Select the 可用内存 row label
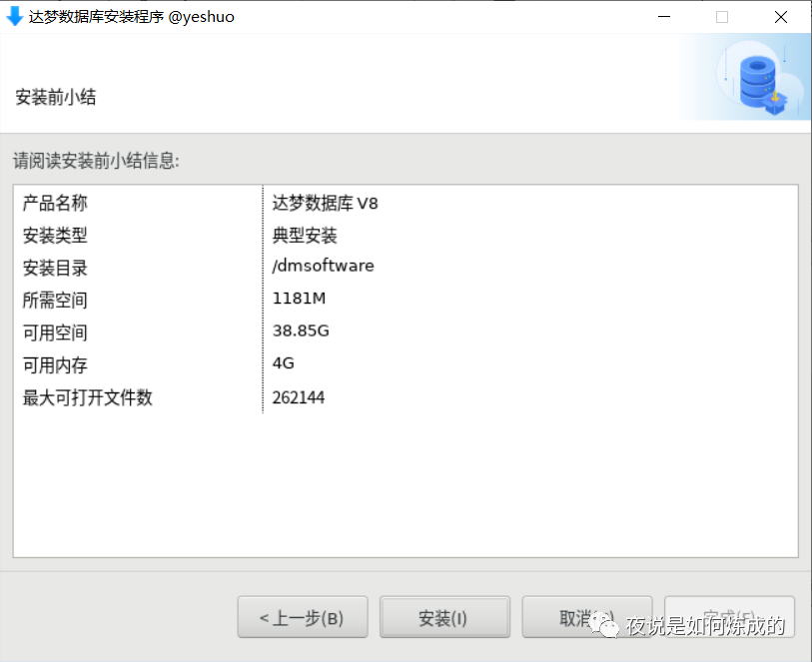The height and width of the screenshot is (662, 812). coord(55,365)
